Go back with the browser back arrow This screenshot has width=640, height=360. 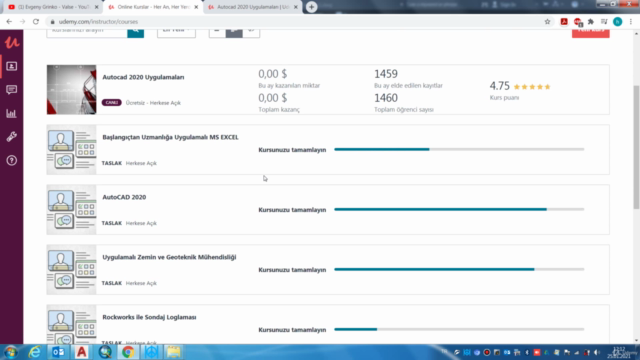pyautogui.click(x=9, y=22)
